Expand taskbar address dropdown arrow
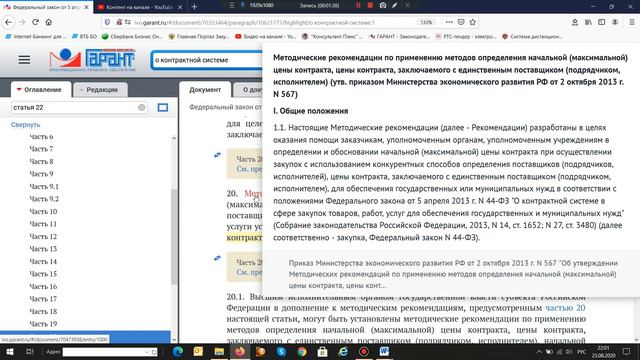Screen dimensions: 640x360 [x=147, y=352]
